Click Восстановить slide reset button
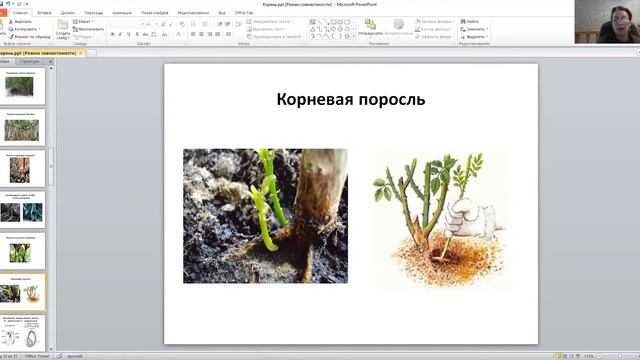Viewport: 640px width, 360px height. click(x=88, y=29)
